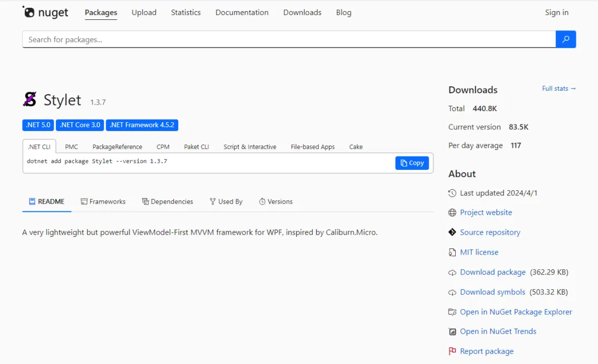
Task: Click the Last updated history icon
Action: 452,193
